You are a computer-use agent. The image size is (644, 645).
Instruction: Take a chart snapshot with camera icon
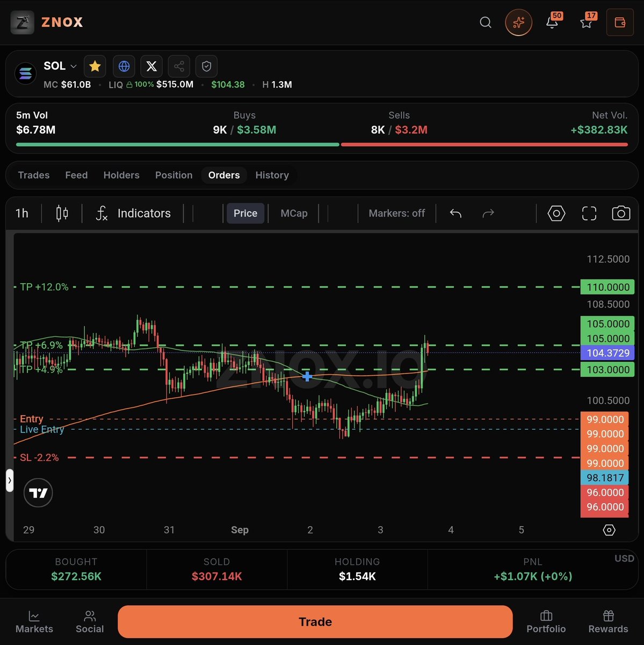(621, 213)
